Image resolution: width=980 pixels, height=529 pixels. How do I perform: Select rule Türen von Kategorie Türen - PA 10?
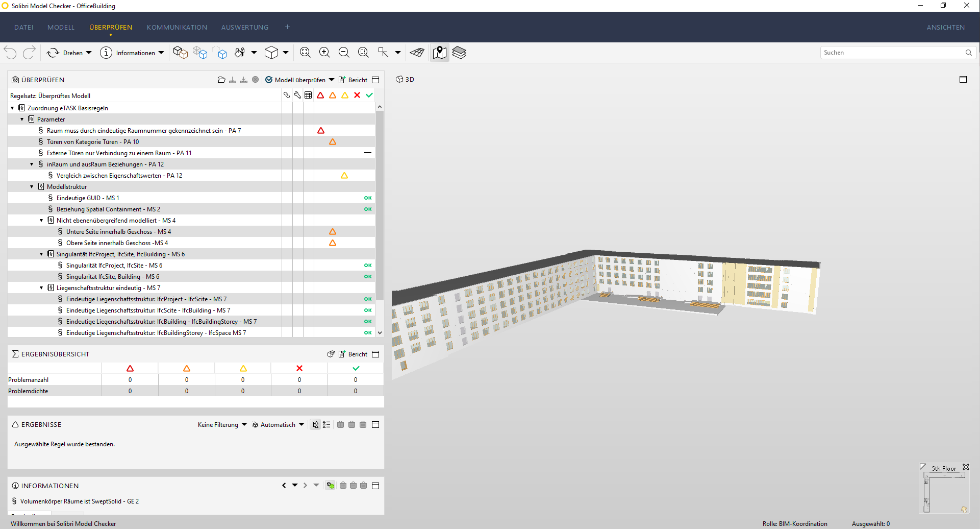pyautogui.click(x=93, y=142)
